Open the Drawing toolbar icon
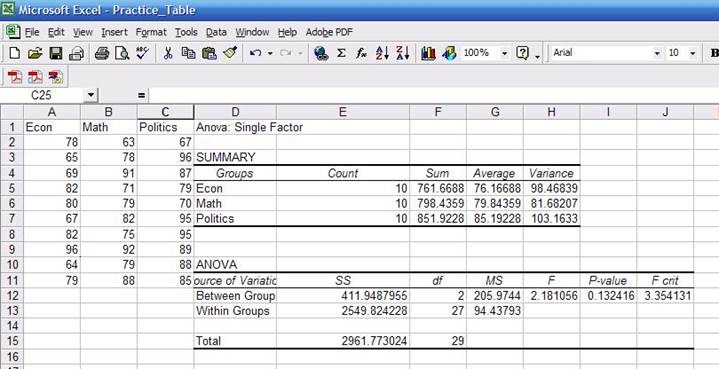719x369 pixels. pos(449,53)
